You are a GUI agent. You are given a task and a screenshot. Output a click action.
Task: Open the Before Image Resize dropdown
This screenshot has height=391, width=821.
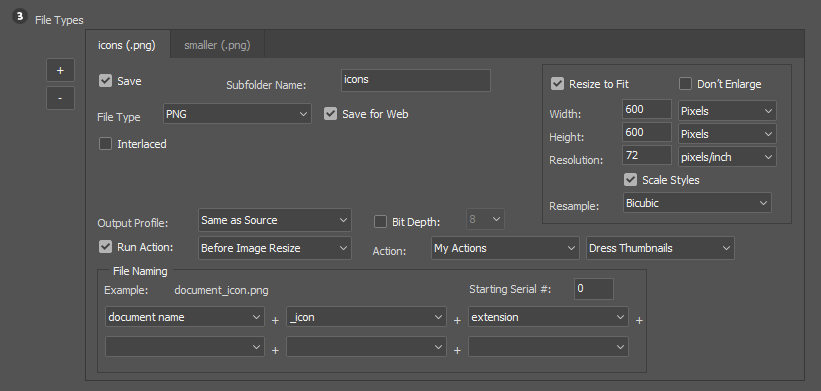[275, 248]
